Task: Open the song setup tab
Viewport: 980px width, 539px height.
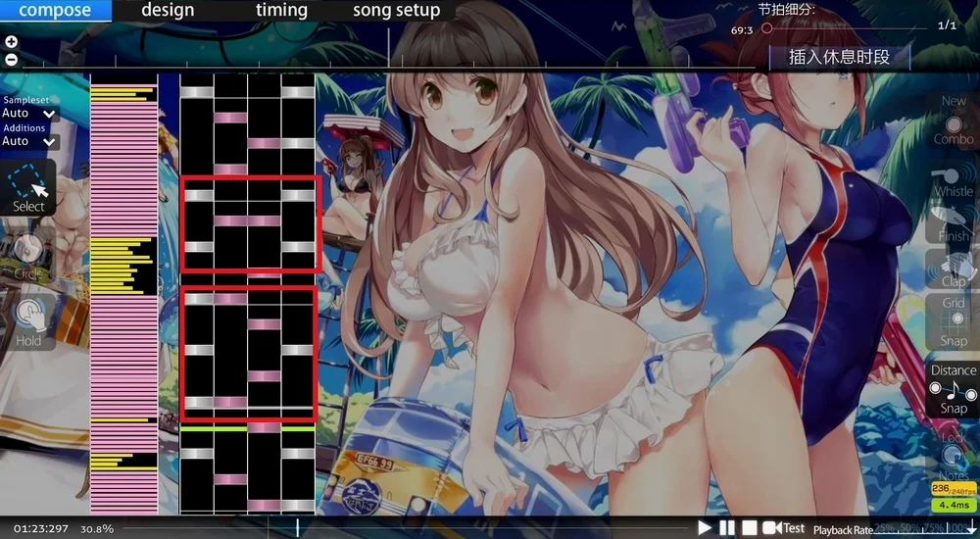Action: [x=396, y=11]
